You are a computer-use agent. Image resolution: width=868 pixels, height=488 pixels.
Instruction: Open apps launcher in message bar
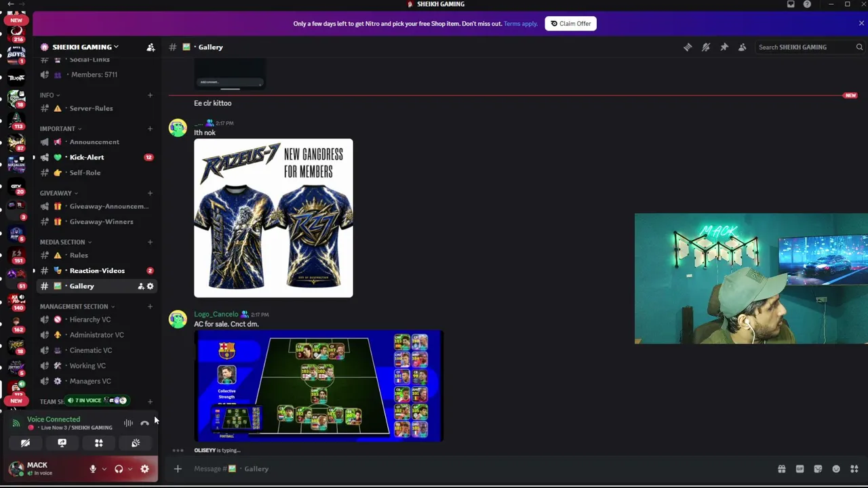854,469
